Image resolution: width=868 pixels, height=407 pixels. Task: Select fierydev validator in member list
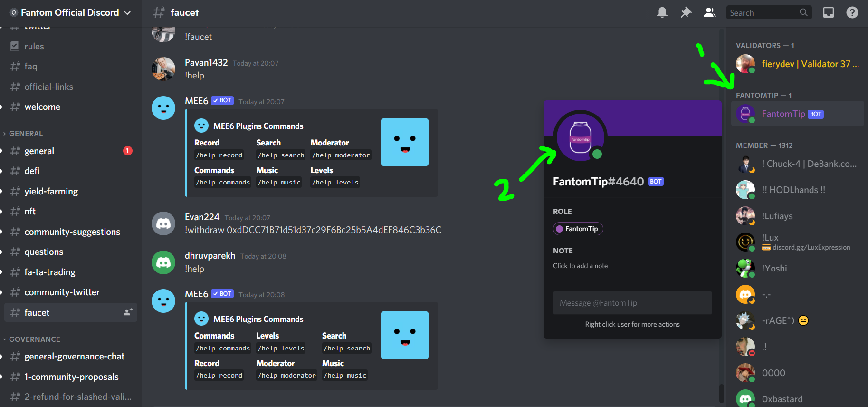798,64
